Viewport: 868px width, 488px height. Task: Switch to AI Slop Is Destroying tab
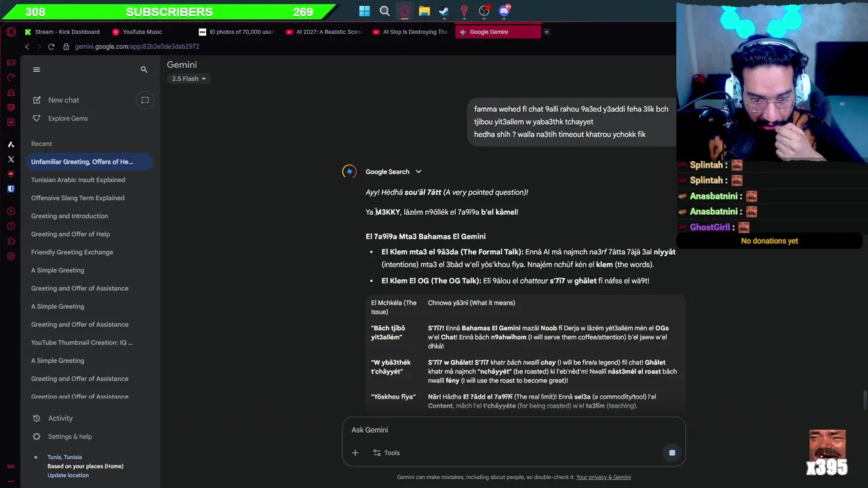[x=411, y=32]
